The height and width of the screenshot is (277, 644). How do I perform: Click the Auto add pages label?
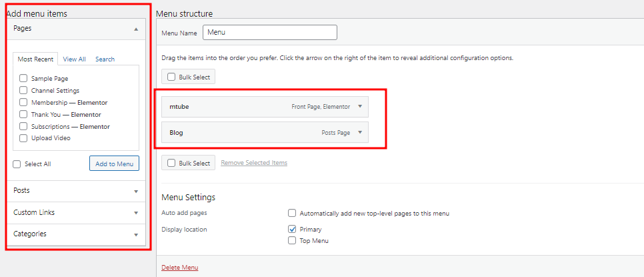pyautogui.click(x=185, y=214)
